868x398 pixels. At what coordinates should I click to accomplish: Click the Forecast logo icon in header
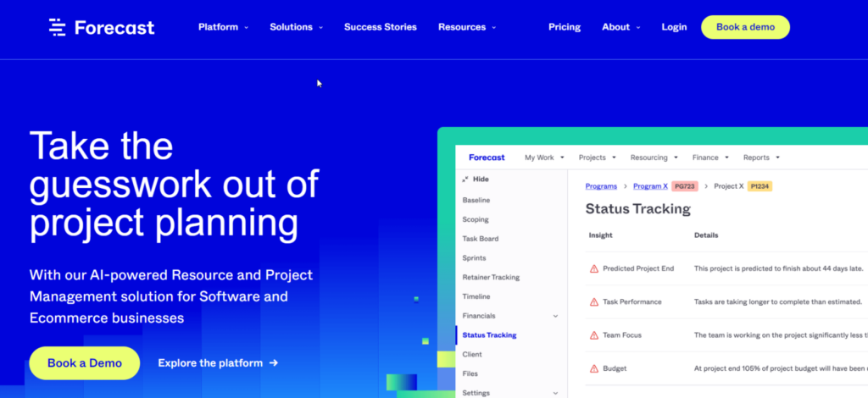(57, 27)
